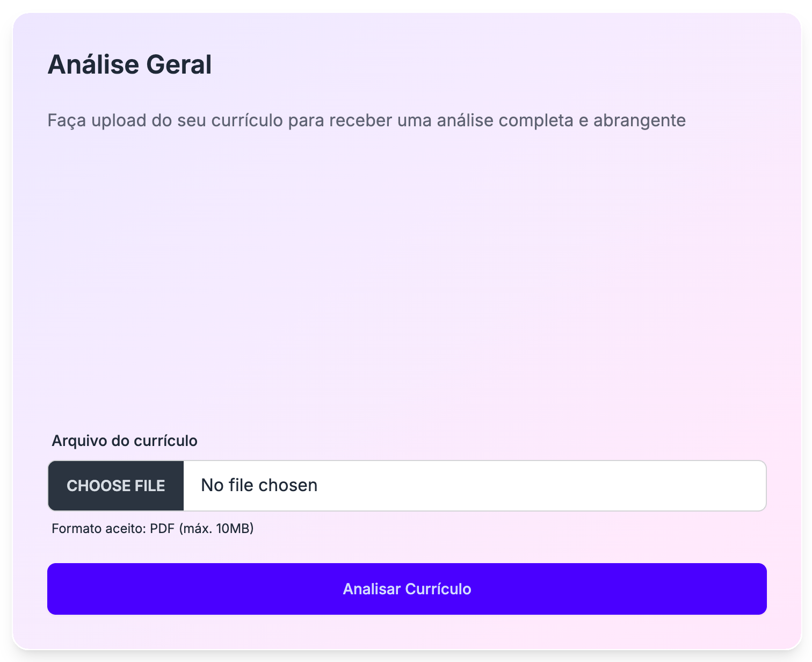Select the file upload input area

[408, 485]
